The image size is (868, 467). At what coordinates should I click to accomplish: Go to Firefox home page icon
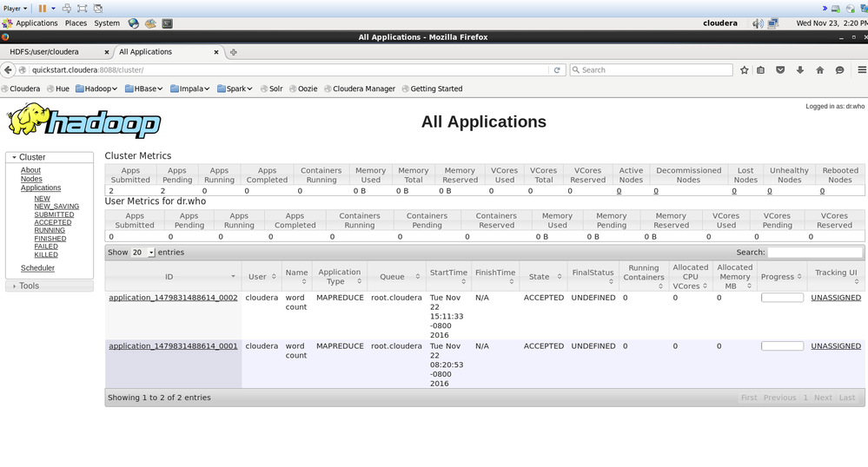[x=819, y=70]
